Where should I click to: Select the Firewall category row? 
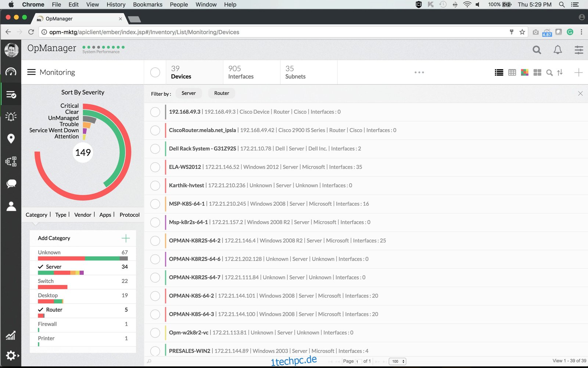83,326
